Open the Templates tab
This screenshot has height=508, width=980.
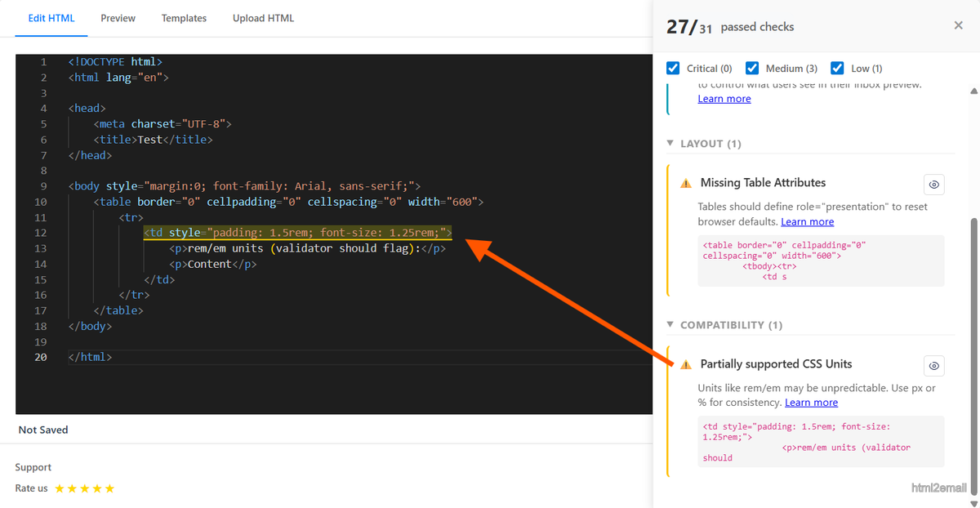184,17
